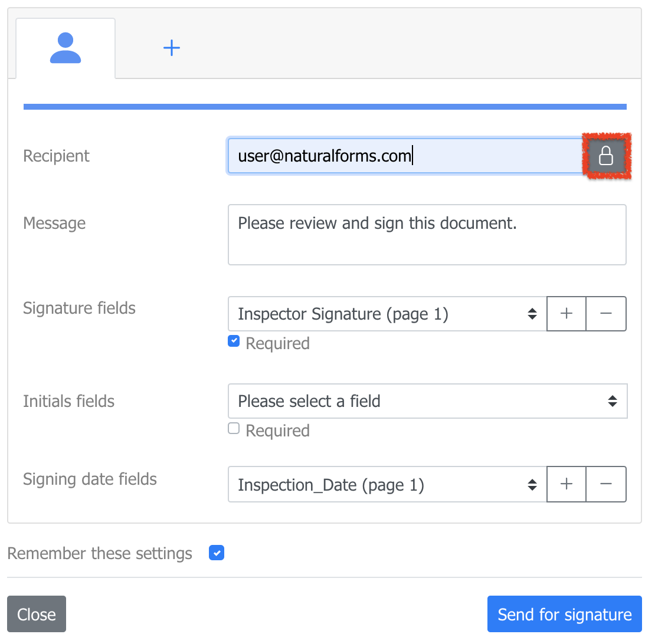
Task: Click the lock icon beside Recipient email
Action: [606, 156]
